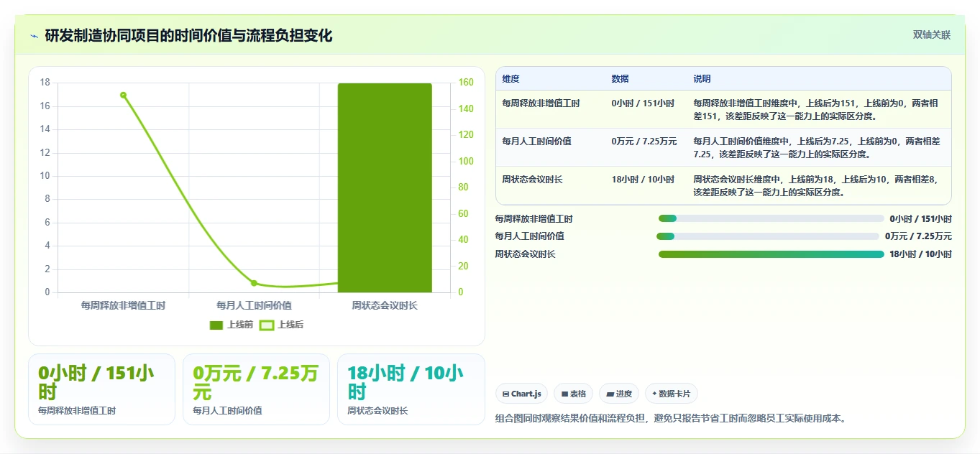980x454 pixels.
Task: Click the 周状态会议时长 progress bar
Action: pyautogui.click(x=771, y=254)
